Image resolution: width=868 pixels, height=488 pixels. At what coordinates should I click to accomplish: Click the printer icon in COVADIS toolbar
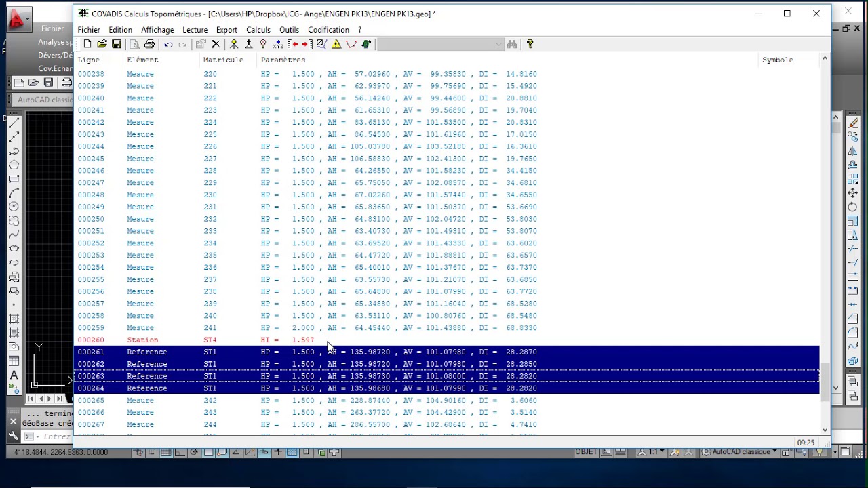click(x=149, y=44)
